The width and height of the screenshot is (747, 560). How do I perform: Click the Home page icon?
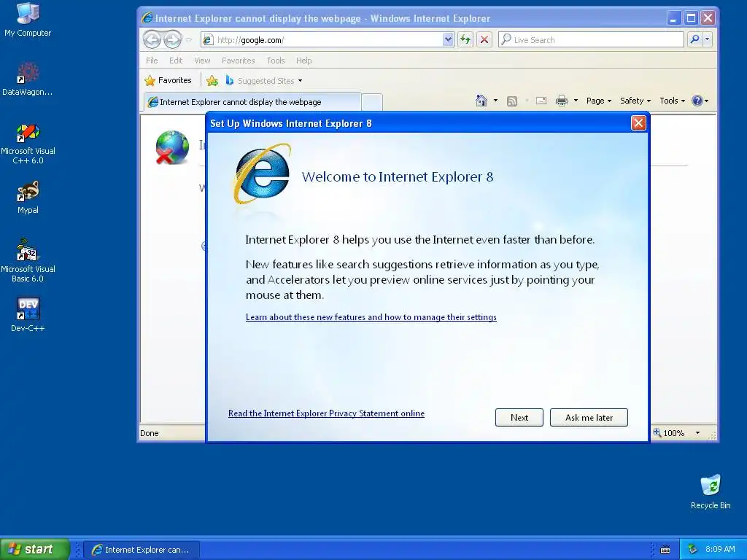[481, 101]
